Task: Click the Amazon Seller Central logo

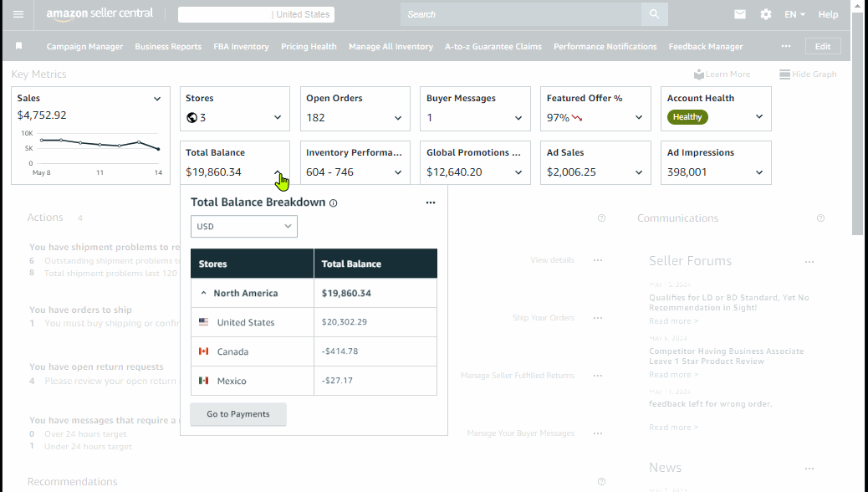Action: [x=100, y=14]
